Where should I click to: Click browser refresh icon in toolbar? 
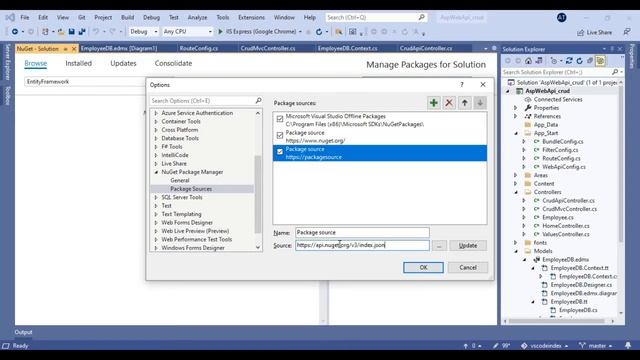coord(319,31)
